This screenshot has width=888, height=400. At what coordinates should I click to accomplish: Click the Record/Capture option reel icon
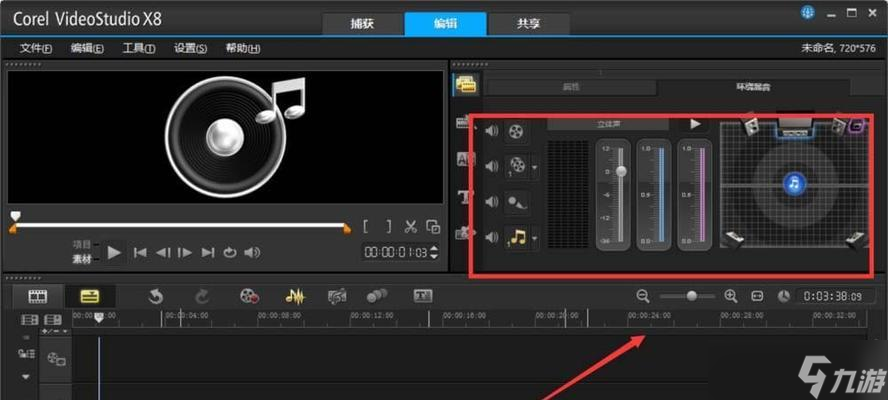[249, 296]
